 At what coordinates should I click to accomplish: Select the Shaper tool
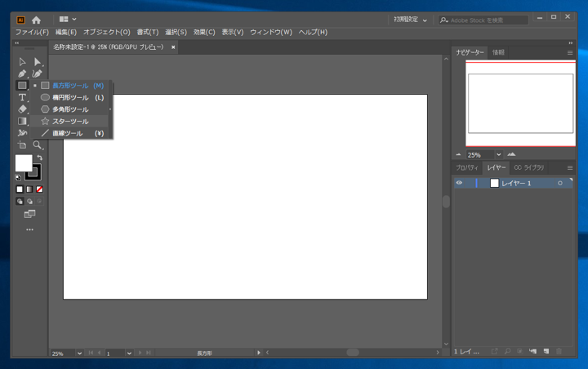coord(22,133)
